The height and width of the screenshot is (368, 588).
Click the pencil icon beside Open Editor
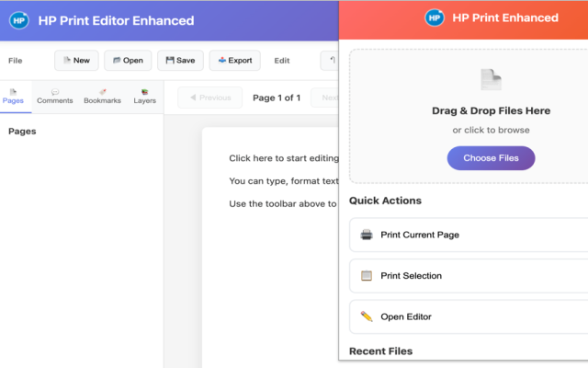coord(367,316)
